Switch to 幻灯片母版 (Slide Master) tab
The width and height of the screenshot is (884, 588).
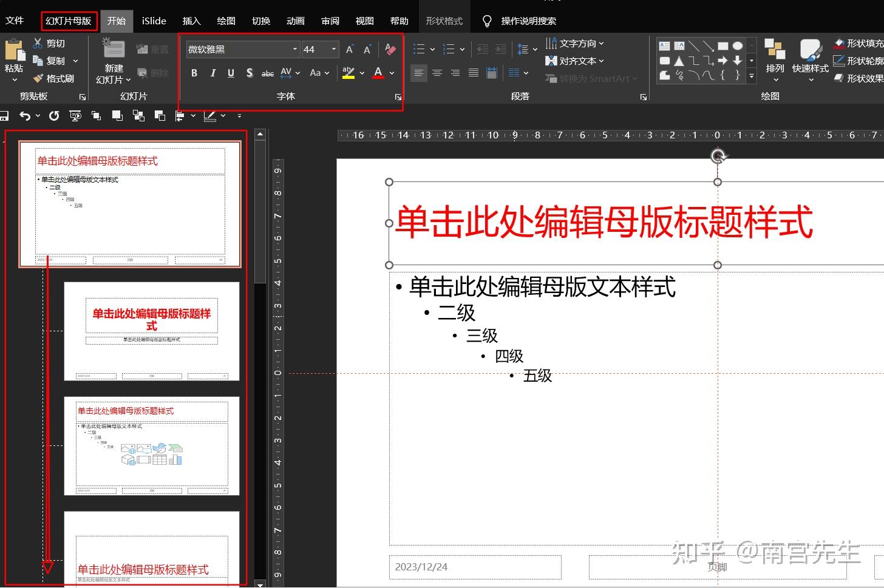[69, 21]
